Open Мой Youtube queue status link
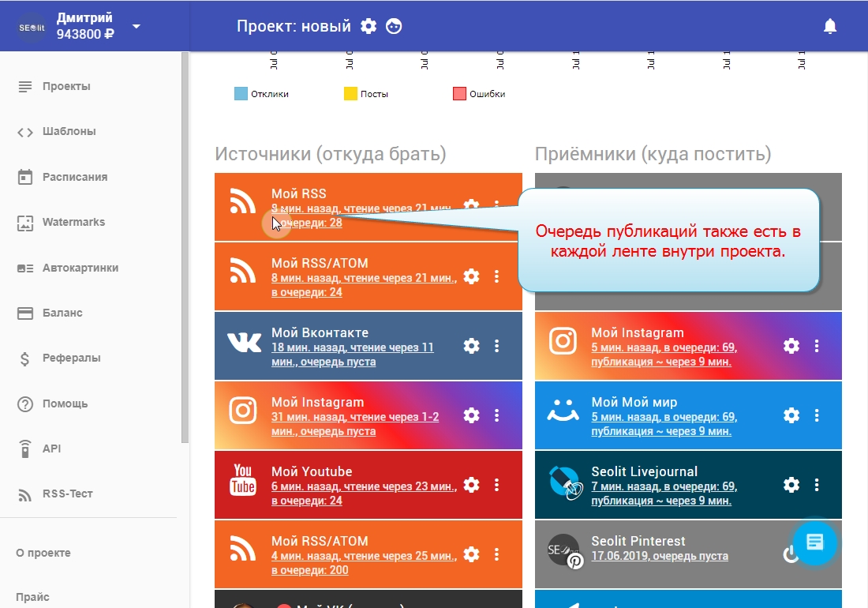This screenshot has height=608, width=868. pyautogui.click(x=363, y=494)
